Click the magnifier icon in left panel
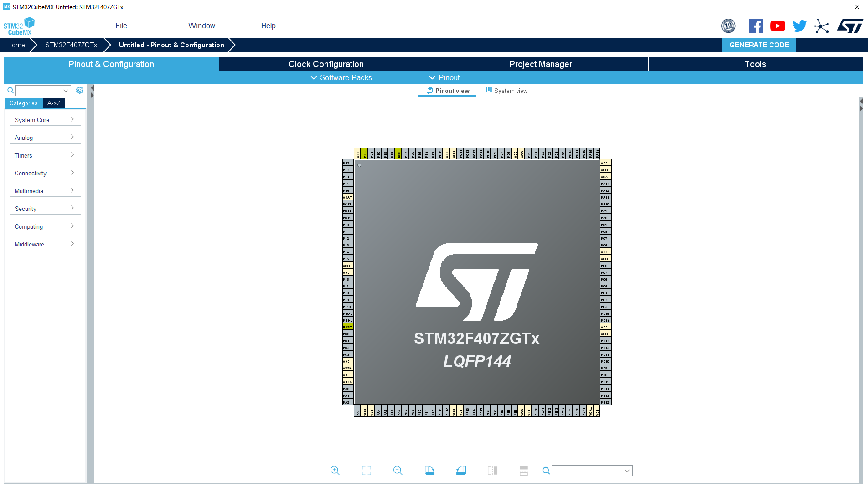868x487 pixels. click(10, 90)
